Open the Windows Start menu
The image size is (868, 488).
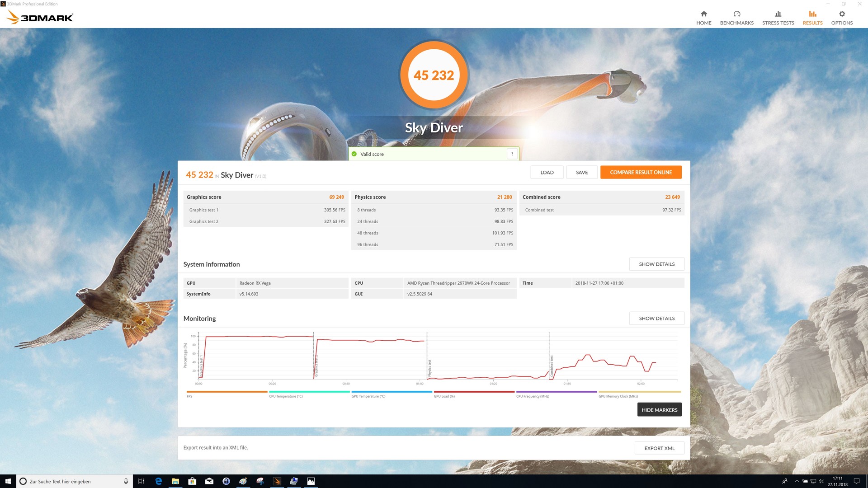(8, 481)
